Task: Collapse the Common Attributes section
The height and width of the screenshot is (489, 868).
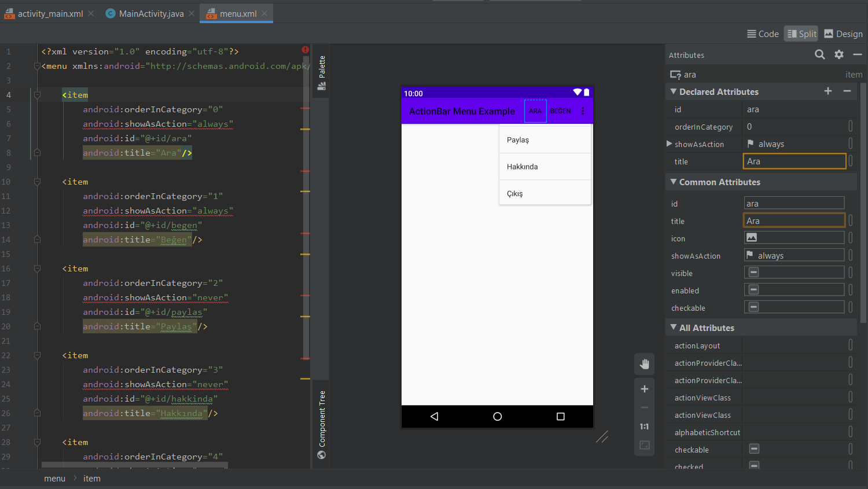Action: tap(674, 182)
